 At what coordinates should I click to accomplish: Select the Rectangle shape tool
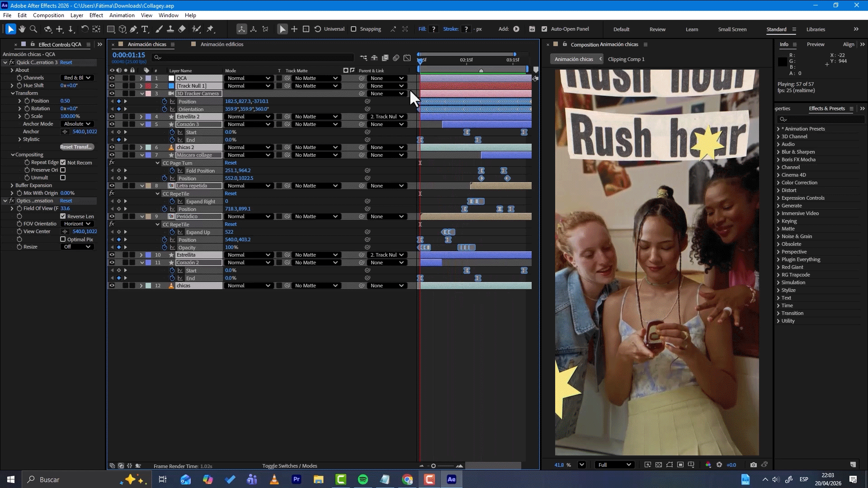[110, 29]
